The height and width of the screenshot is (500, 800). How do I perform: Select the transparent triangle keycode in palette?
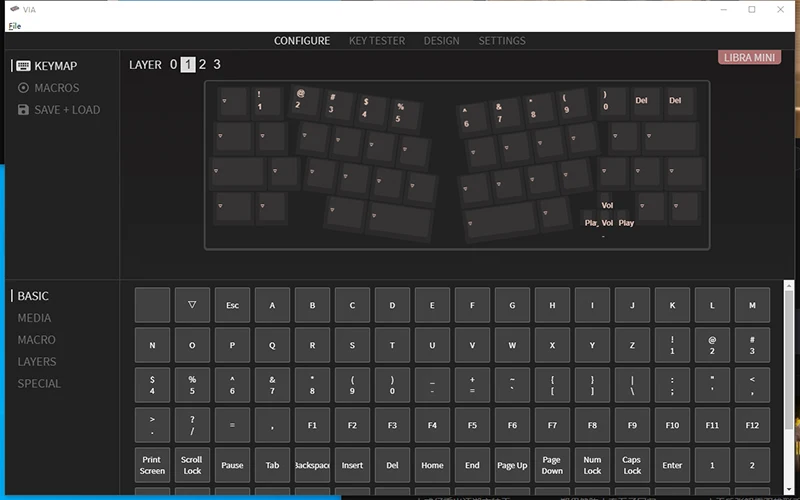click(x=192, y=305)
